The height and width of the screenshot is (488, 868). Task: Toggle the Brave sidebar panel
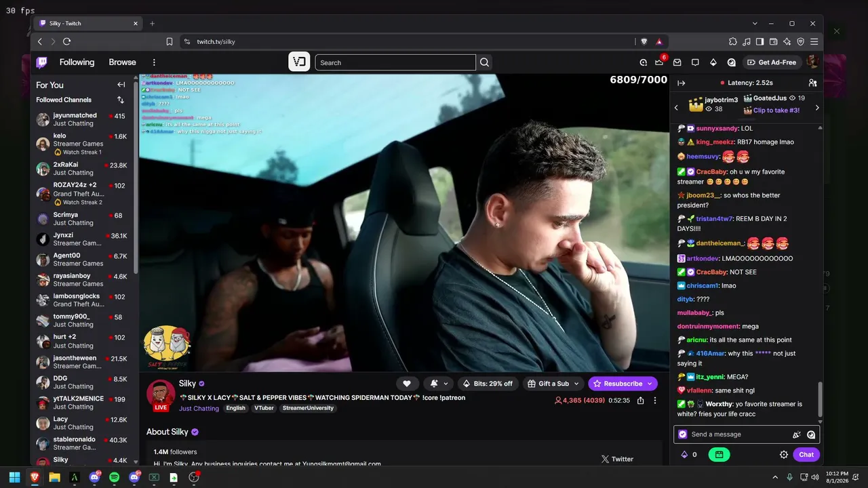click(760, 41)
